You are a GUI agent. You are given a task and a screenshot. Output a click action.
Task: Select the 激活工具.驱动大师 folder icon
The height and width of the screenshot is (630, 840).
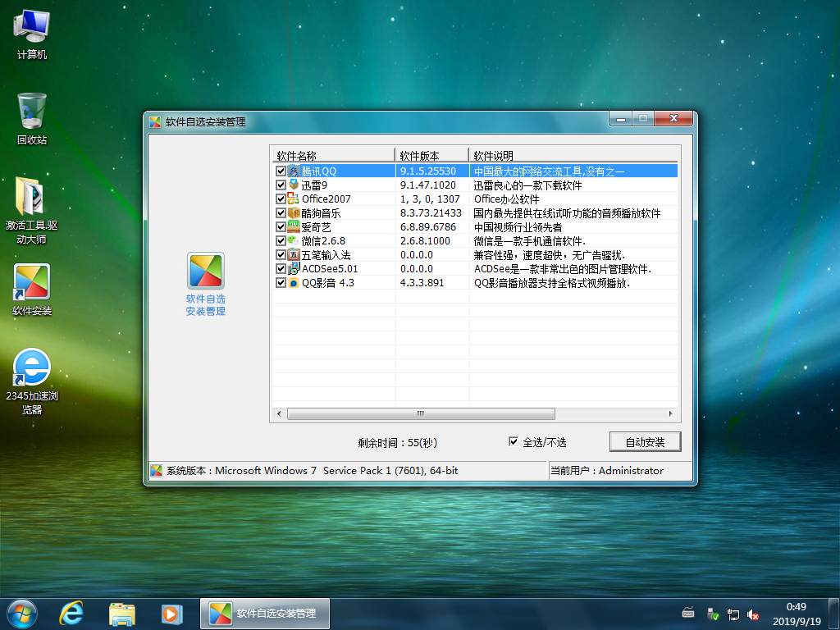coord(32,211)
